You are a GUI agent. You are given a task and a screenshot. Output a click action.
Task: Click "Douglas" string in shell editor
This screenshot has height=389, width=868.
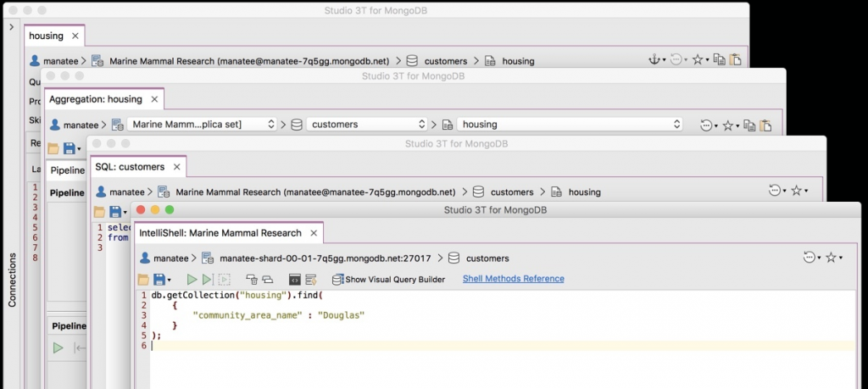[341, 315]
